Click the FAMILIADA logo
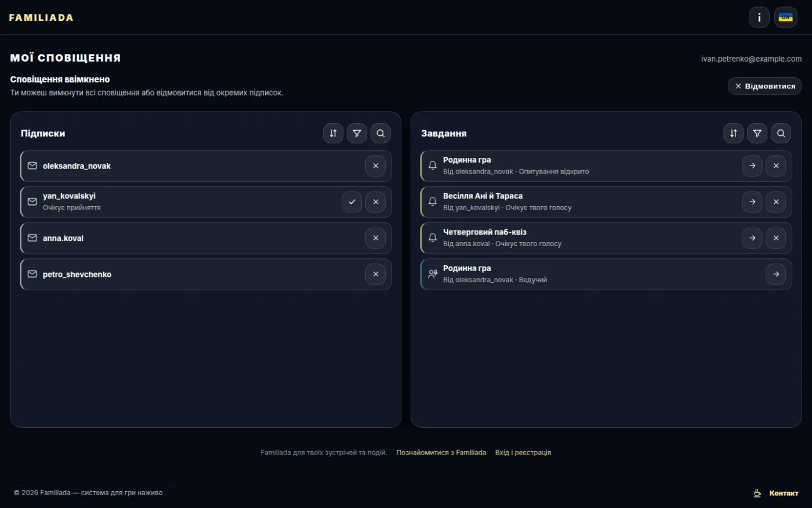 point(41,17)
